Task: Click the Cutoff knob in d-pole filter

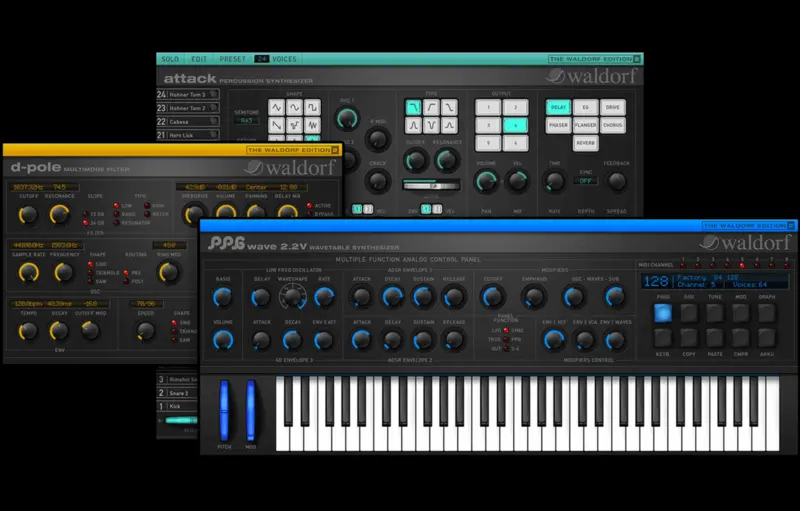Action: [x=28, y=215]
